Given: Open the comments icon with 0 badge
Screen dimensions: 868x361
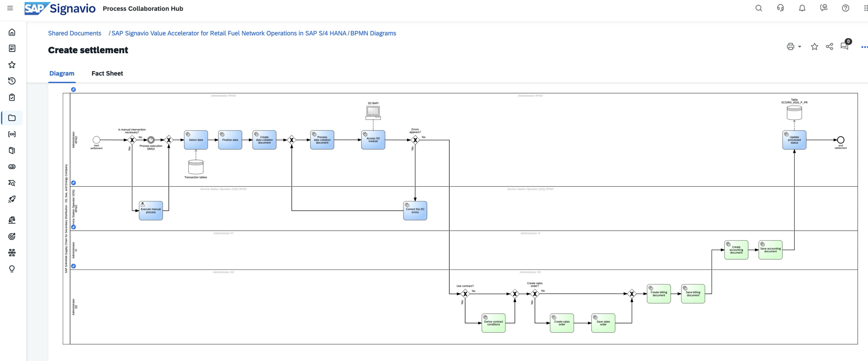Looking at the screenshot, I should click(844, 46).
